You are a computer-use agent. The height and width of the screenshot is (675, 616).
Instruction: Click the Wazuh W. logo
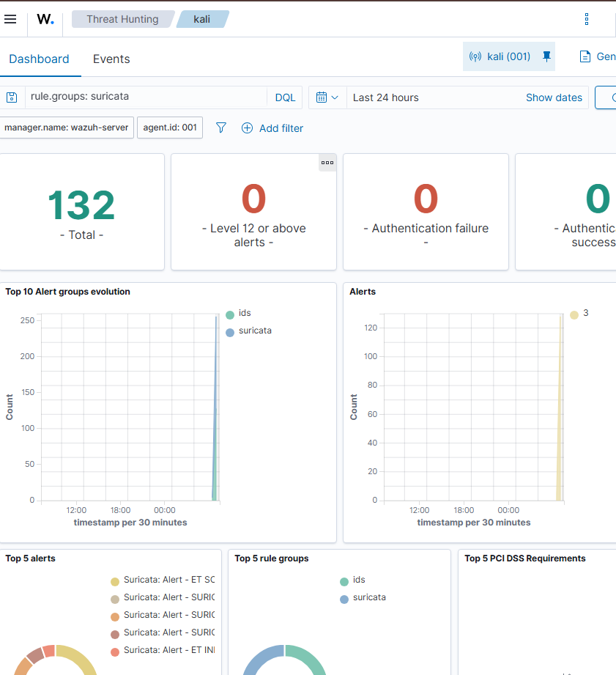click(45, 19)
